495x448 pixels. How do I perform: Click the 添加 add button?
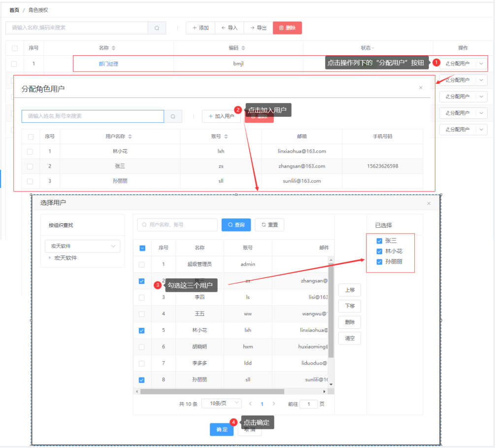click(x=200, y=28)
